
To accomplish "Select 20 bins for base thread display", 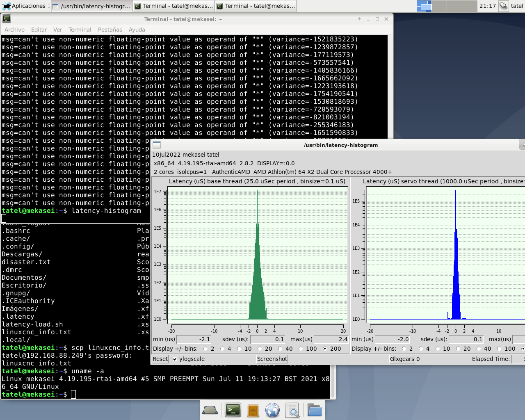I will click(x=259, y=349).
